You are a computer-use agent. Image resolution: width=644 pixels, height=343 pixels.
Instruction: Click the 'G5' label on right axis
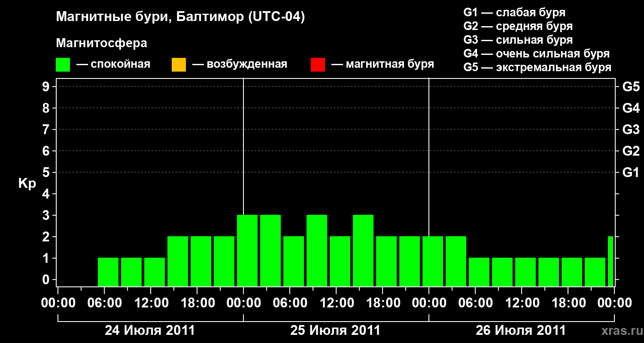[x=631, y=87]
